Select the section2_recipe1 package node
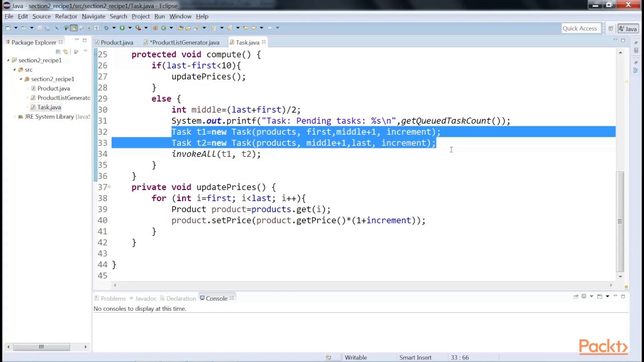The height and width of the screenshot is (362, 644). point(52,79)
